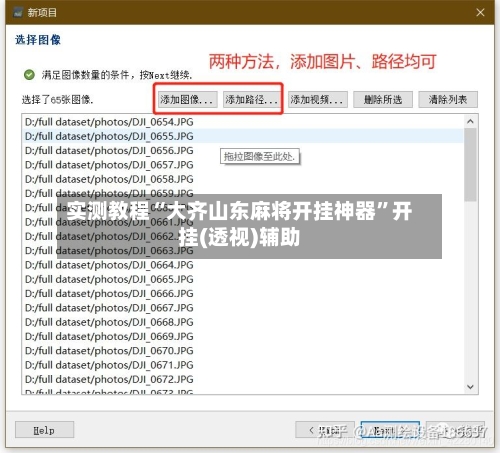Click 删除所选 to remove selected images
The width and height of the screenshot is (500, 453).
pos(383,99)
